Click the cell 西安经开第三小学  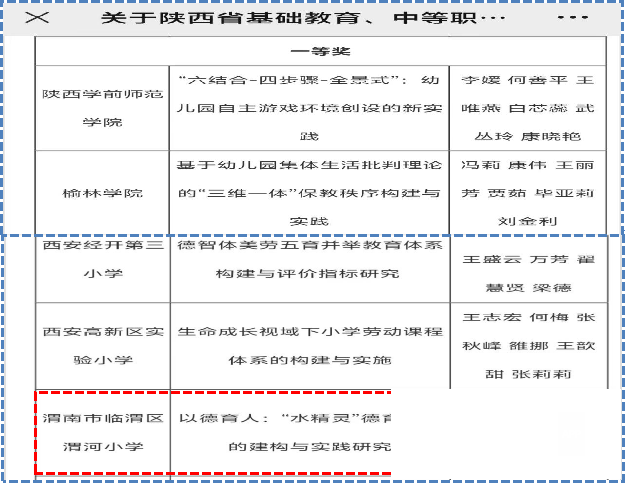click(103, 269)
